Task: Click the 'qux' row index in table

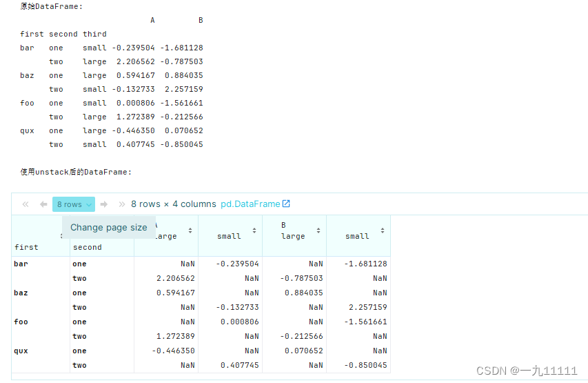Action: pyautogui.click(x=21, y=351)
